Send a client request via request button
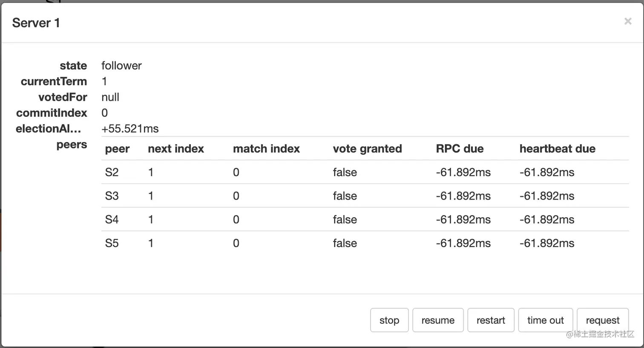The image size is (644, 348). click(x=602, y=320)
